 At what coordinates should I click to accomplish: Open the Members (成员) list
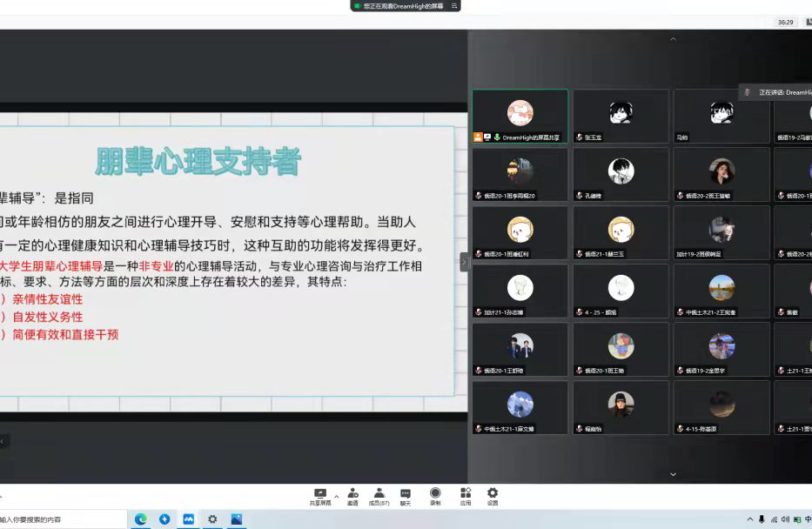[379, 494]
